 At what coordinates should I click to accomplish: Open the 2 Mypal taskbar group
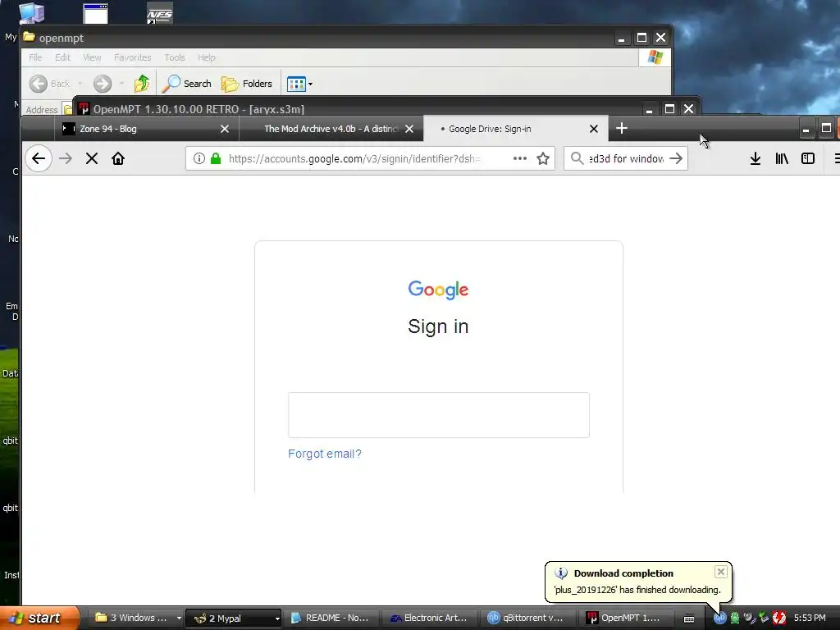tap(231, 619)
